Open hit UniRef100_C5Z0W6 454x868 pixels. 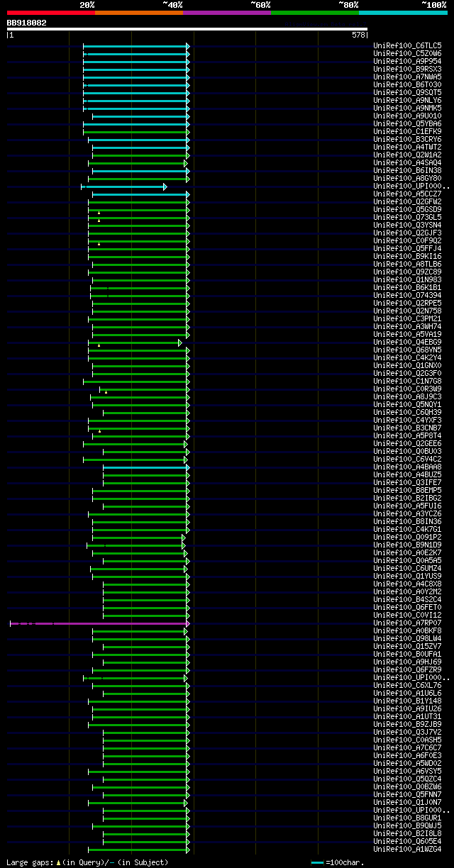pos(407,54)
